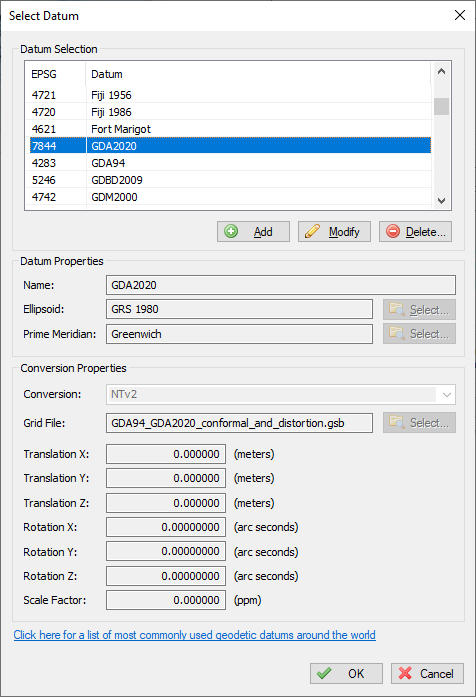The width and height of the screenshot is (476, 697).
Task: Select the Fiji 1956 datum row
Action: (230, 95)
